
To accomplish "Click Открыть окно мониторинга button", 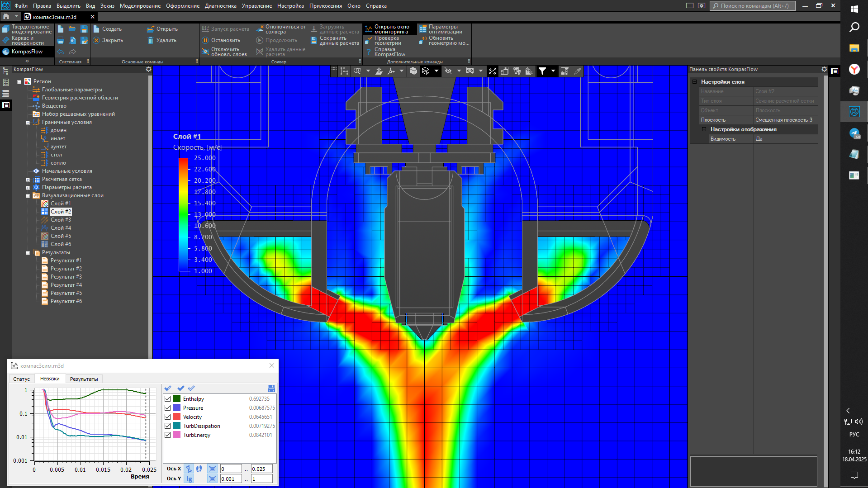I will 391,29.
